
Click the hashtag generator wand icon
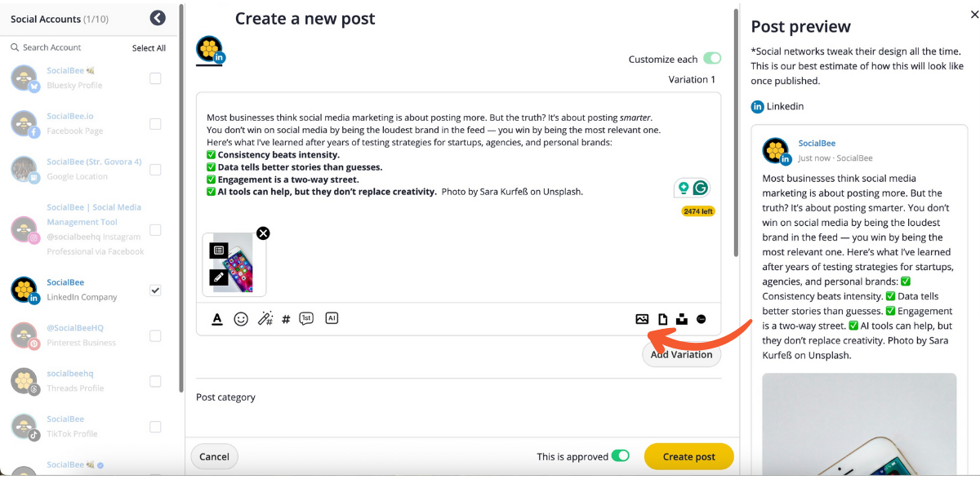265,319
